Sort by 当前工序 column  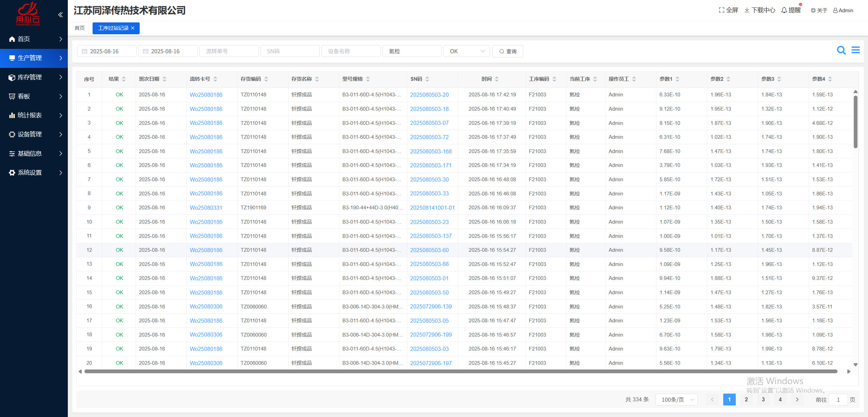(x=595, y=79)
